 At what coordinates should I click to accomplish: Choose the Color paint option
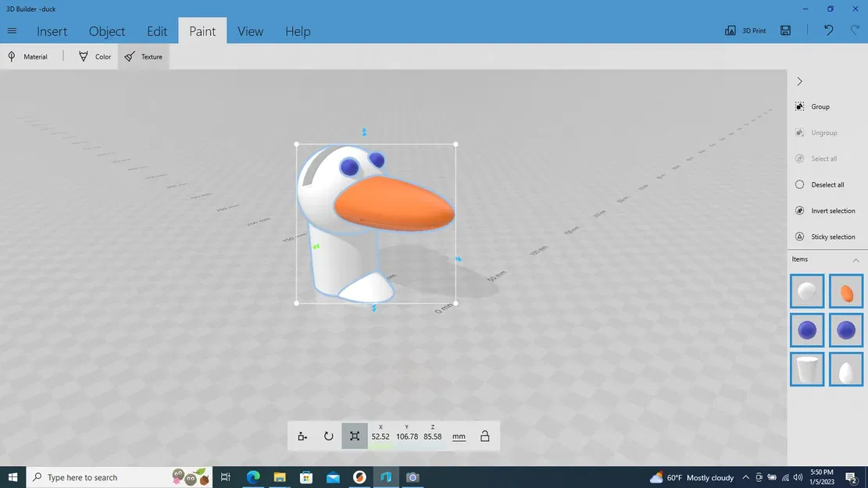click(x=95, y=56)
